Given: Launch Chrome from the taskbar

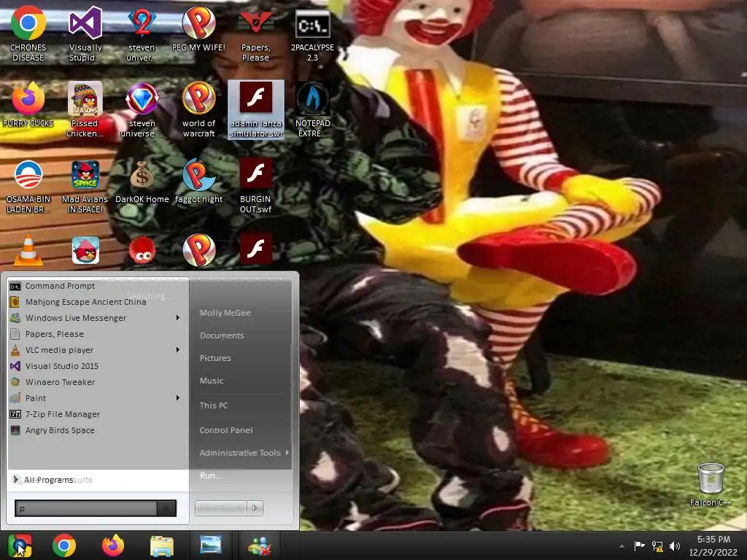Looking at the screenshot, I should (64, 545).
